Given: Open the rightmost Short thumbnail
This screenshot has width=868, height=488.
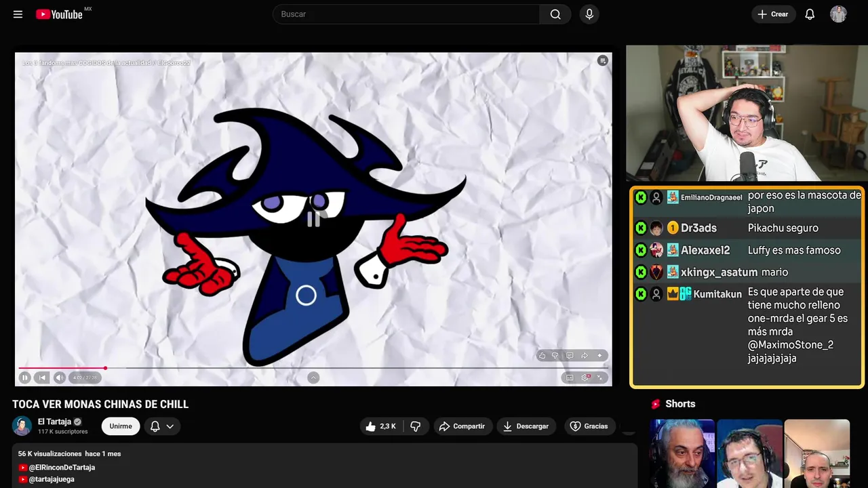Looking at the screenshot, I should tap(816, 453).
